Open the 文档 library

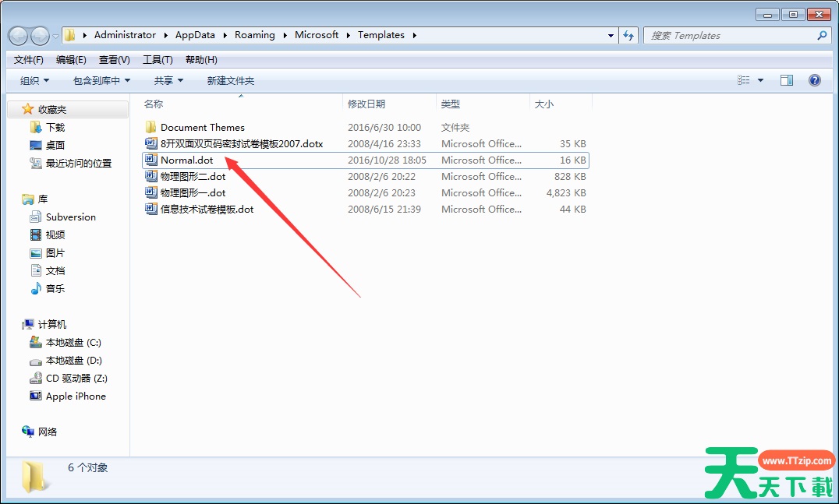coord(55,270)
